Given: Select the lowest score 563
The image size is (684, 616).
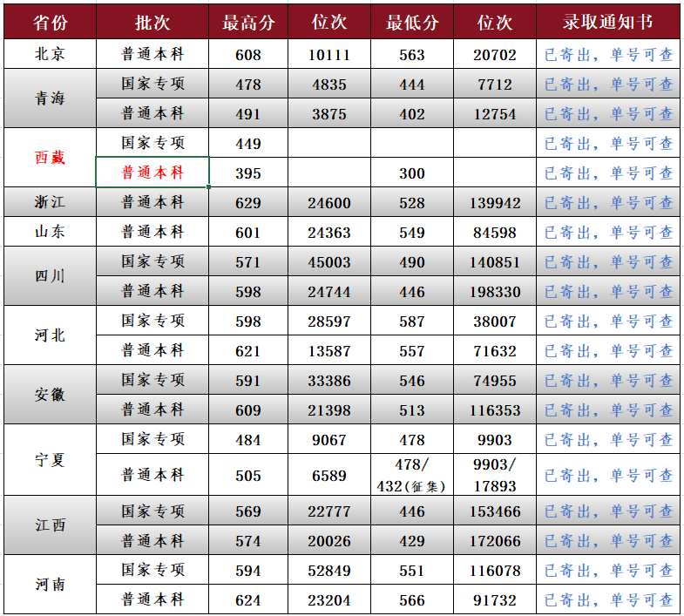Looking at the screenshot, I should 412,55.
